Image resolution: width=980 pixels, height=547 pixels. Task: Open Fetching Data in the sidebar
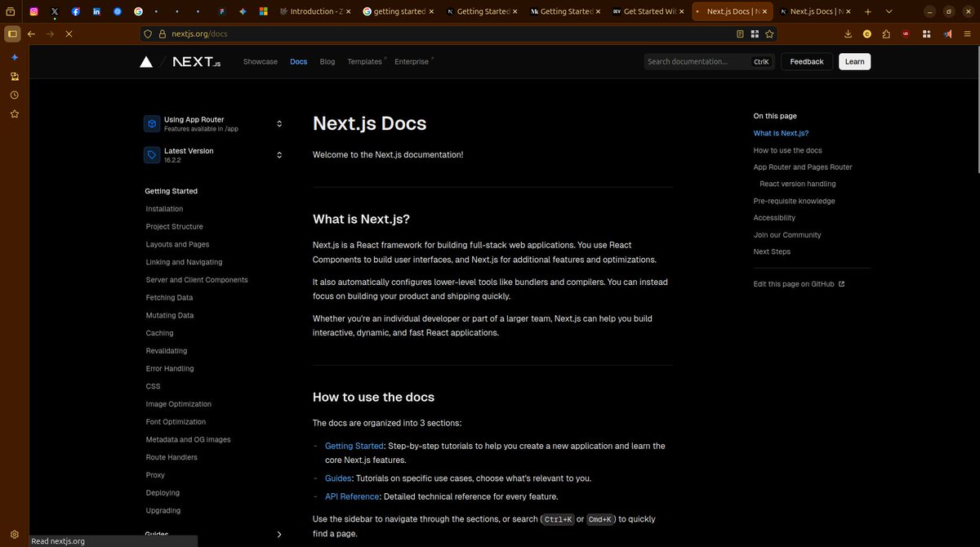pyautogui.click(x=169, y=298)
